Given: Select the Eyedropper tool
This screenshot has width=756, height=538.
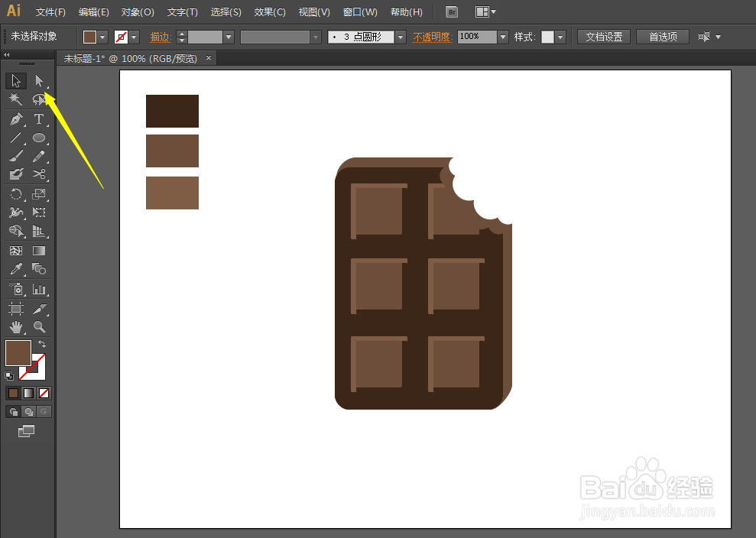Looking at the screenshot, I should pyautogui.click(x=16, y=268).
